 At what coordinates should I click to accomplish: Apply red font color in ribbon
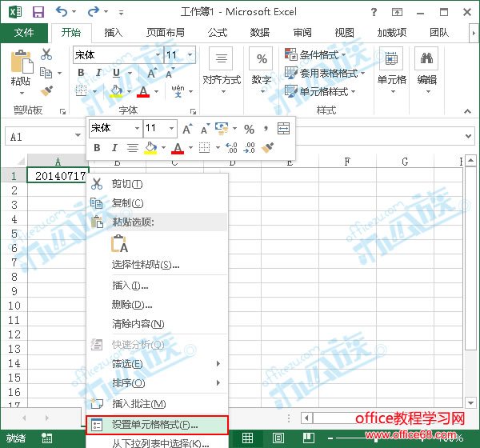click(143, 91)
